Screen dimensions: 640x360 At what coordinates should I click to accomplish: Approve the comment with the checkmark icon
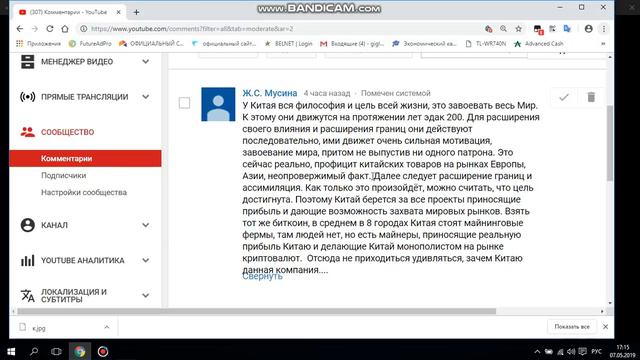564,97
